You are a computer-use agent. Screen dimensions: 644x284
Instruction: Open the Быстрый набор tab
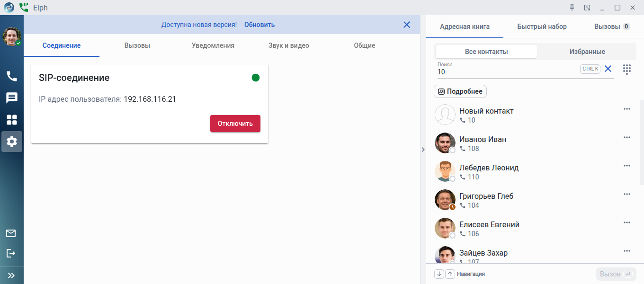(x=542, y=27)
